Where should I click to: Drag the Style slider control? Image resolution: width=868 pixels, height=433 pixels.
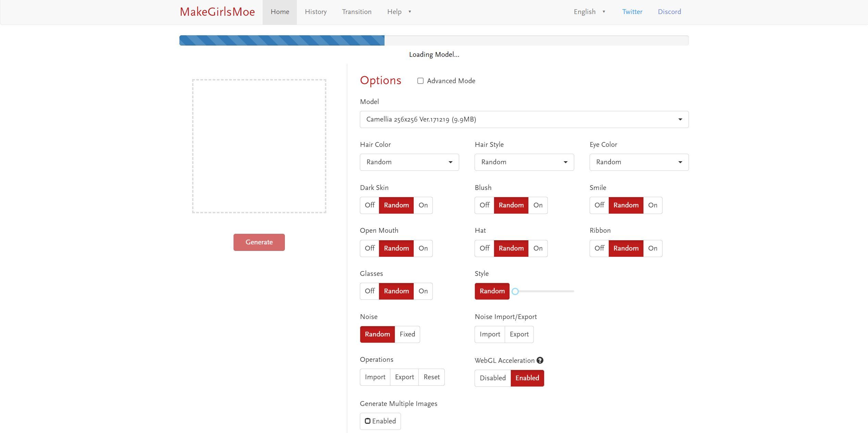point(515,291)
